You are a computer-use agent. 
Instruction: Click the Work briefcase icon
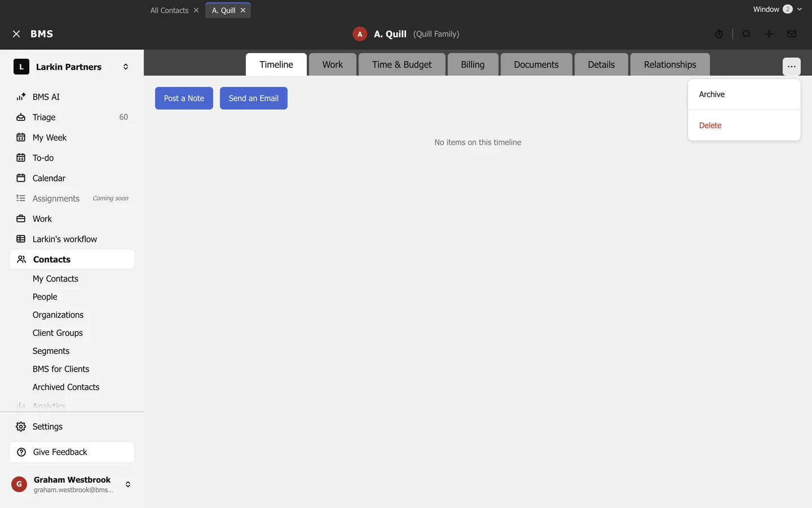(x=21, y=218)
